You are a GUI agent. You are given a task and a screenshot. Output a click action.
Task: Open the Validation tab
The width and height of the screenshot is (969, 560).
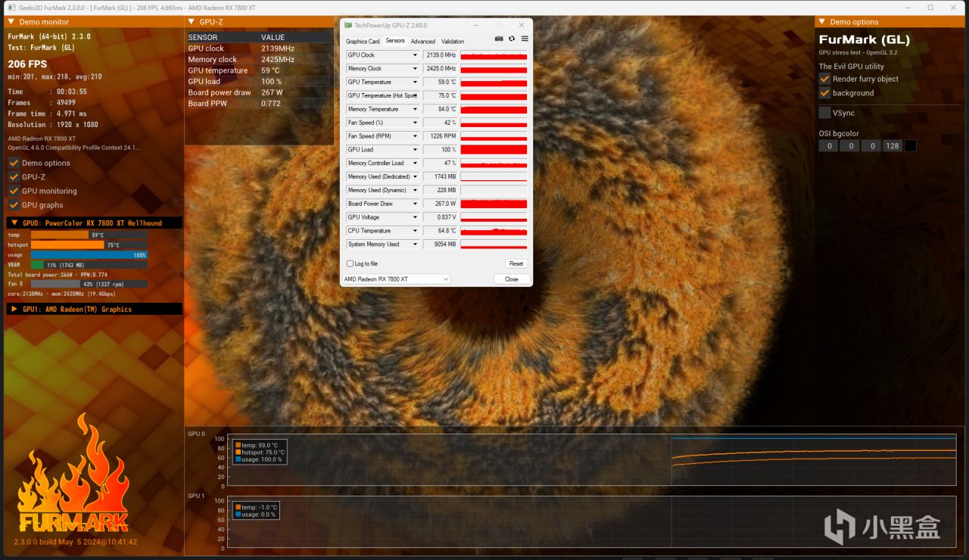point(453,42)
